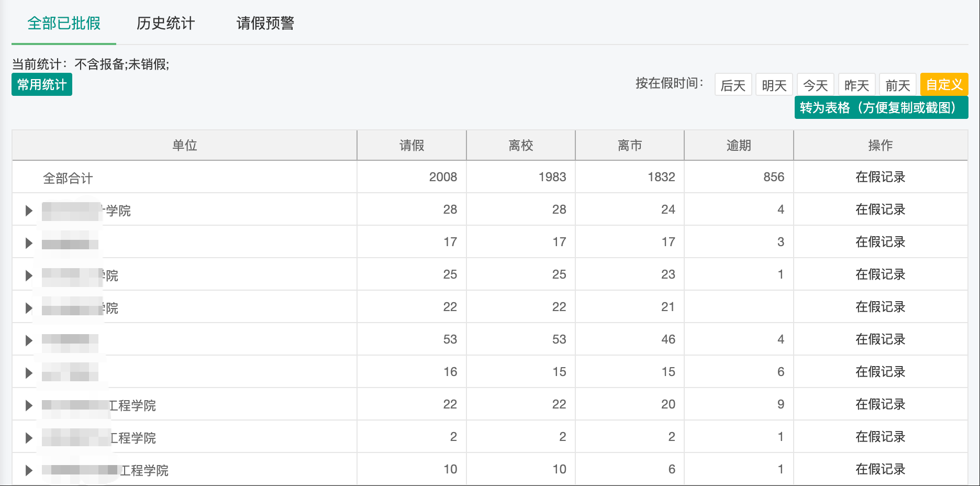Switch to the 全部已批假 tab
Image resolution: width=980 pixels, height=486 pixels.
(64, 24)
